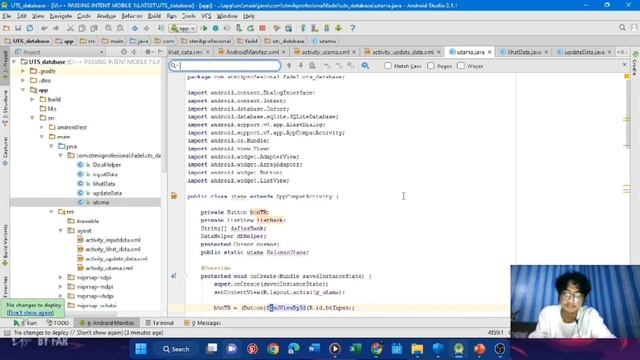Image resolution: width=640 pixels, height=360 pixels.
Task: Click the Redo arrow icon
Action: 56,28
